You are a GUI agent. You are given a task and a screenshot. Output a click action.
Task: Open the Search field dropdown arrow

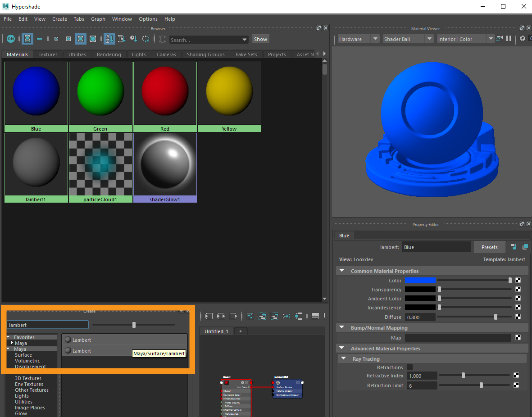point(244,40)
